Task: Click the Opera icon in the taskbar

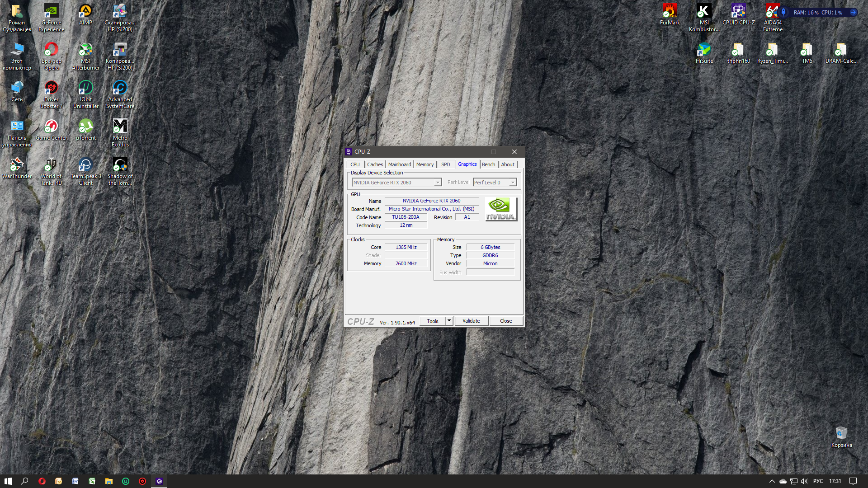Action: click(x=42, y=481)
